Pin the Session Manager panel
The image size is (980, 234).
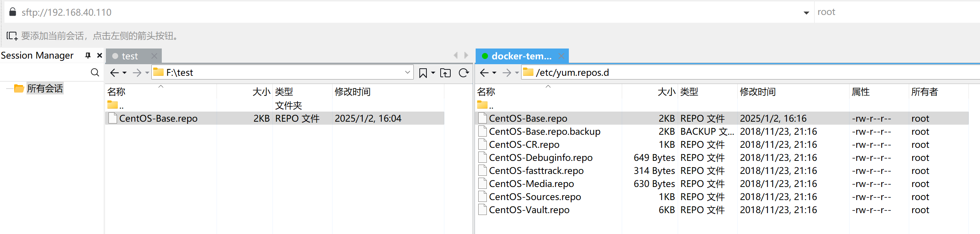coord(88,55)
